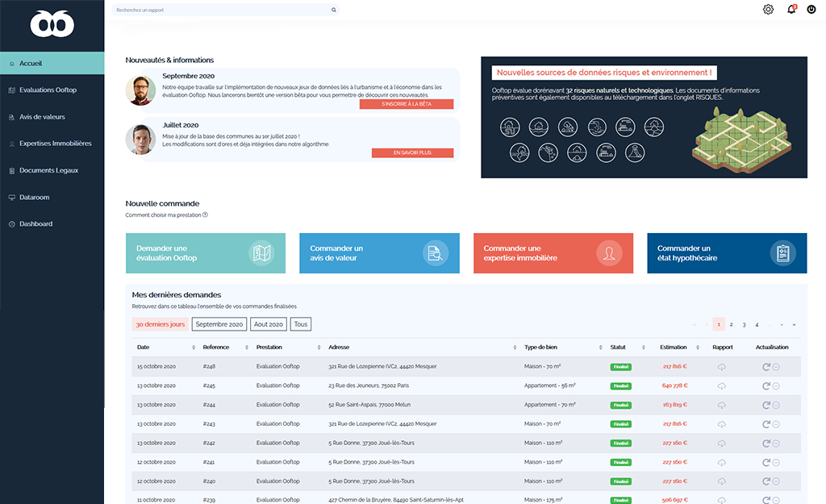Viewport: 826px width, 504px height.
Task: Download report for reference #244
Action: (x=722, y=405)
